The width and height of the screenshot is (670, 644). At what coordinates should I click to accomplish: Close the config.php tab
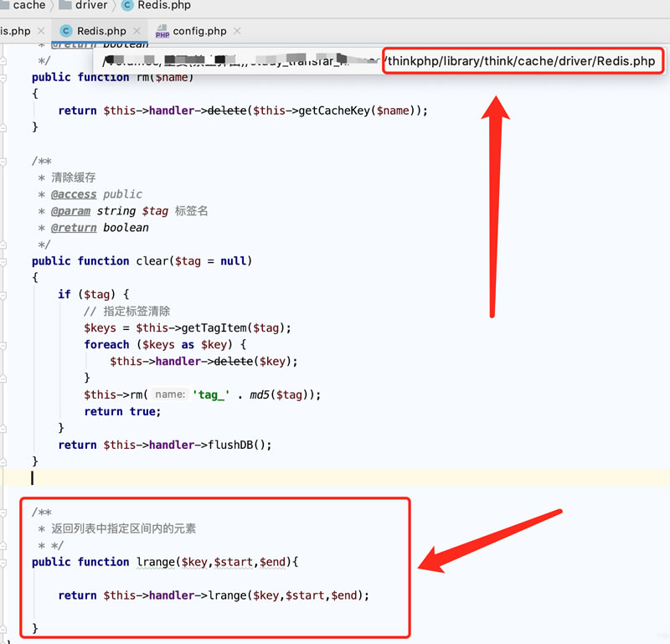coord(237,31)
